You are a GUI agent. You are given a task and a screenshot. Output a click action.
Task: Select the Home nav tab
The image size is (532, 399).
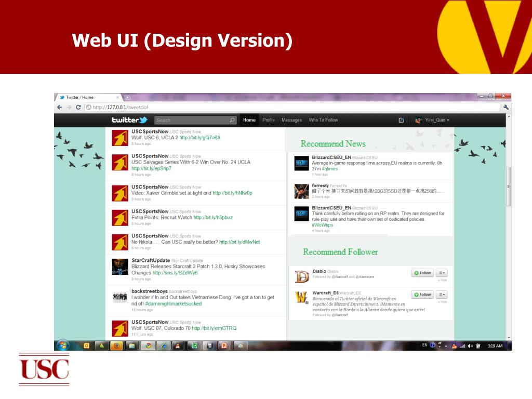click(249, 120)
